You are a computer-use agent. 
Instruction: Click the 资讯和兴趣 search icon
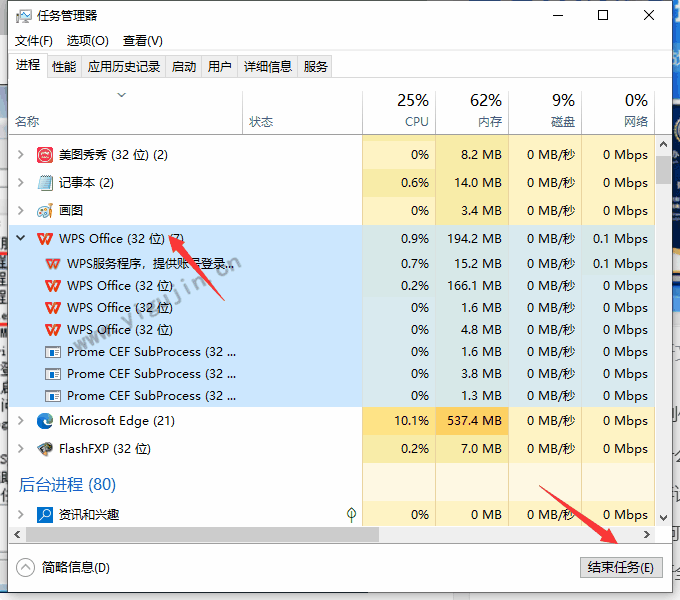[x=45, y=515]
